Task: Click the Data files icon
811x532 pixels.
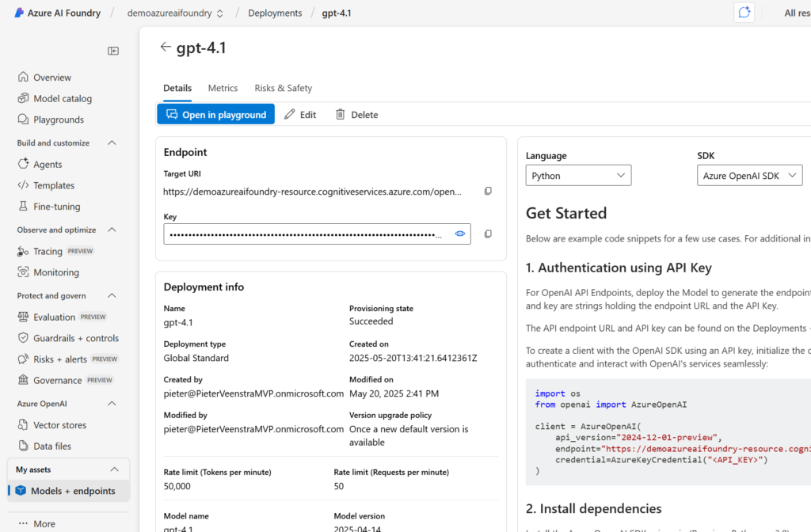Action: coord(23,446)
